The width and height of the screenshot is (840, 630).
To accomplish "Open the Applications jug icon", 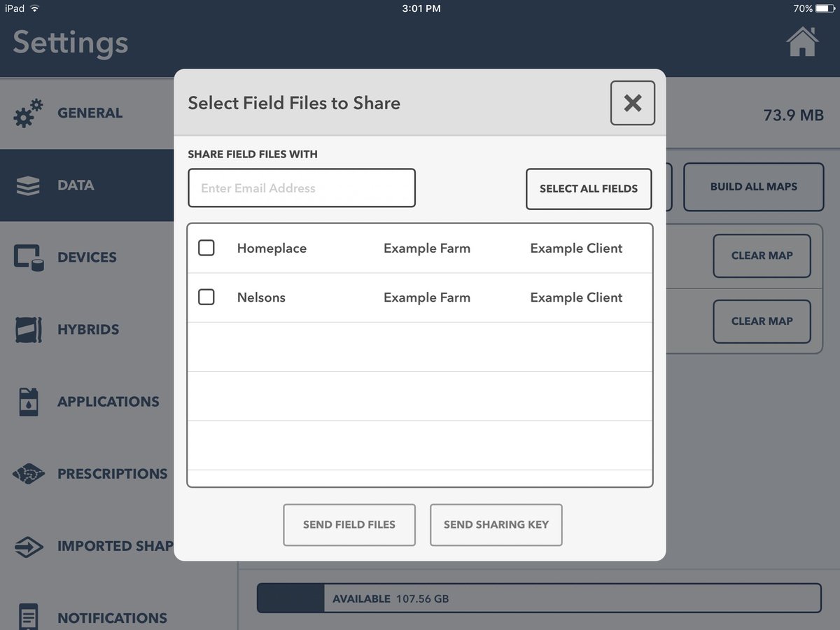I will click(x=28, y=401).
